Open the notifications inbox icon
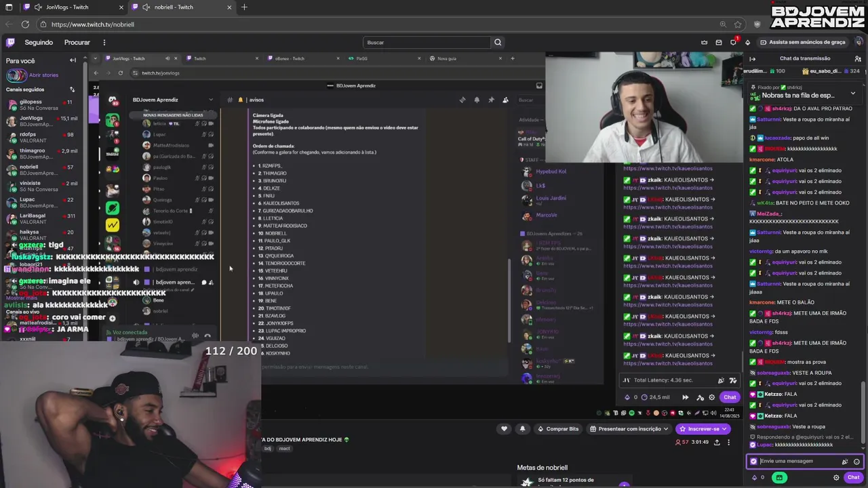868x488 pixels. click(x=719, y=42)
